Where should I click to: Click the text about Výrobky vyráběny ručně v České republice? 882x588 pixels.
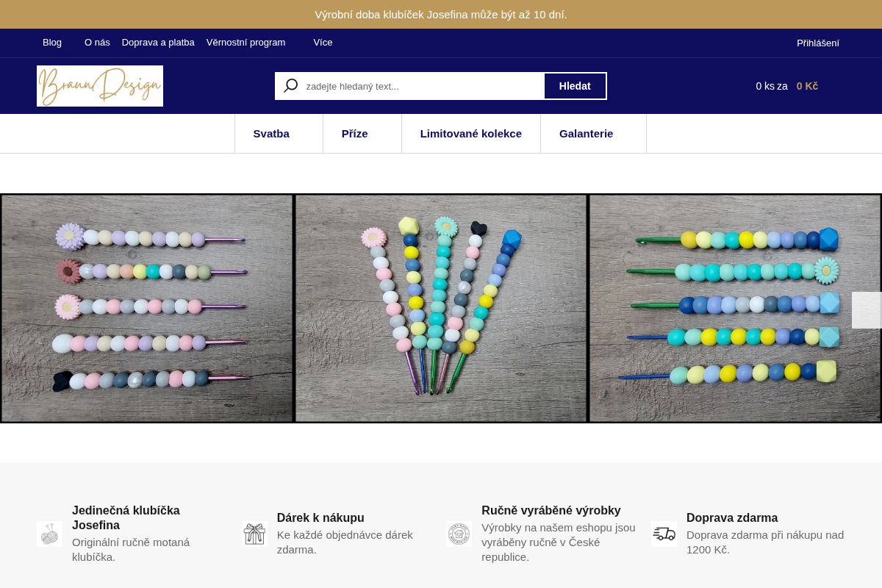559,542
